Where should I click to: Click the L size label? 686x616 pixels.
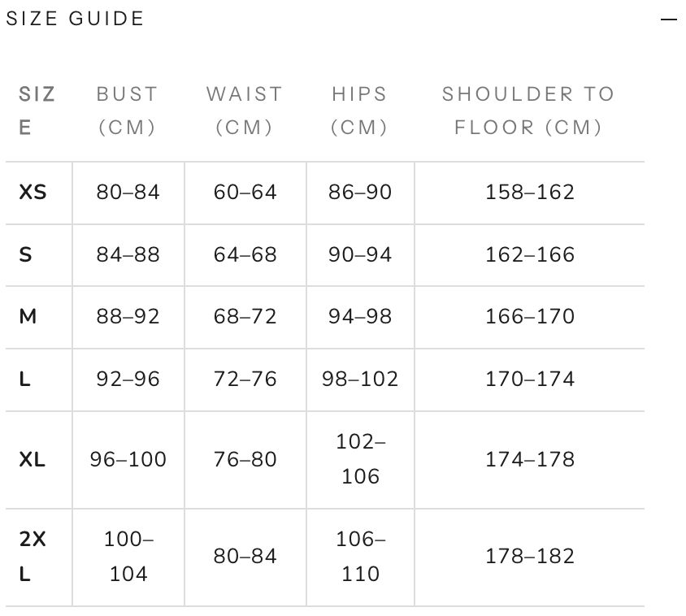(24, 379)
